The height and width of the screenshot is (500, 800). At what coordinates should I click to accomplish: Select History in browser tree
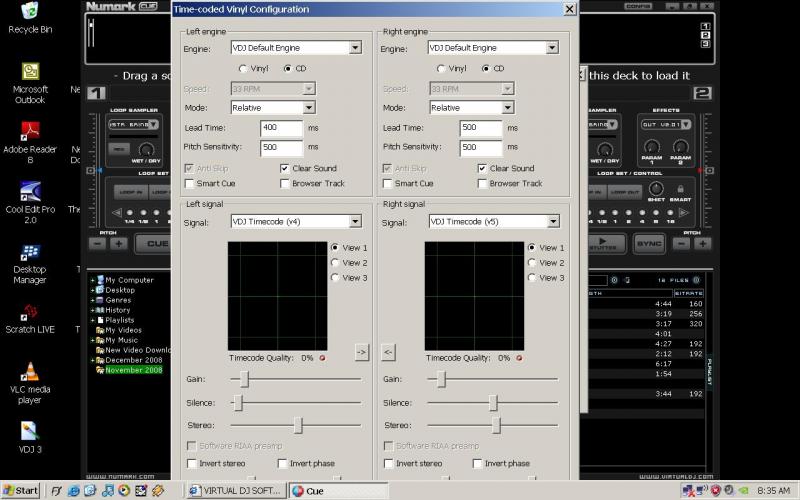(x=117, y=310)
